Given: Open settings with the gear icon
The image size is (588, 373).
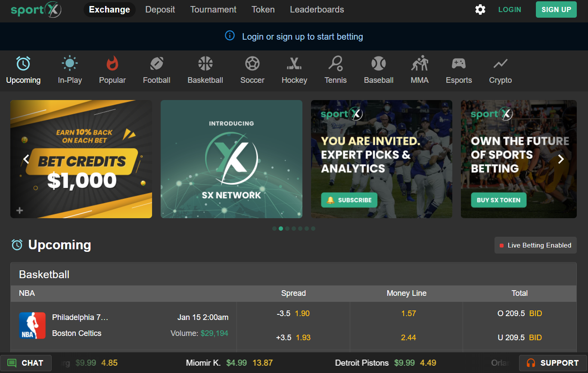Looking at the screenshot, I should coord(480,9).
